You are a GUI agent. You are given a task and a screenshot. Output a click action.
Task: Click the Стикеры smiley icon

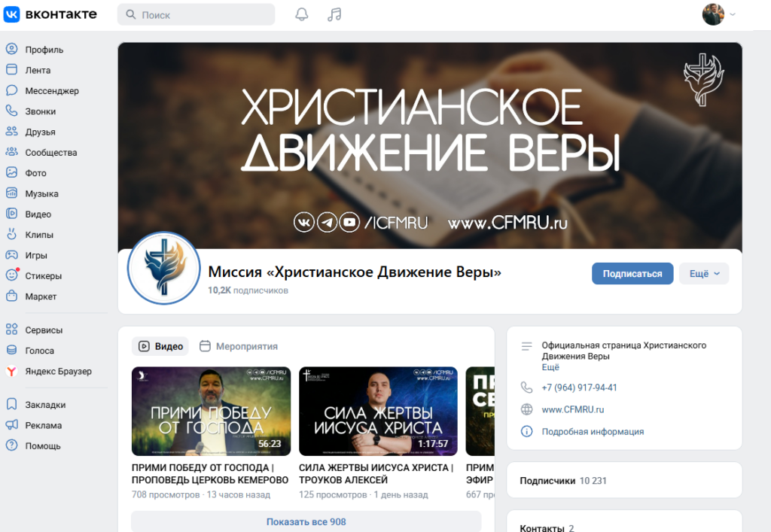click(x=12, y=275)
